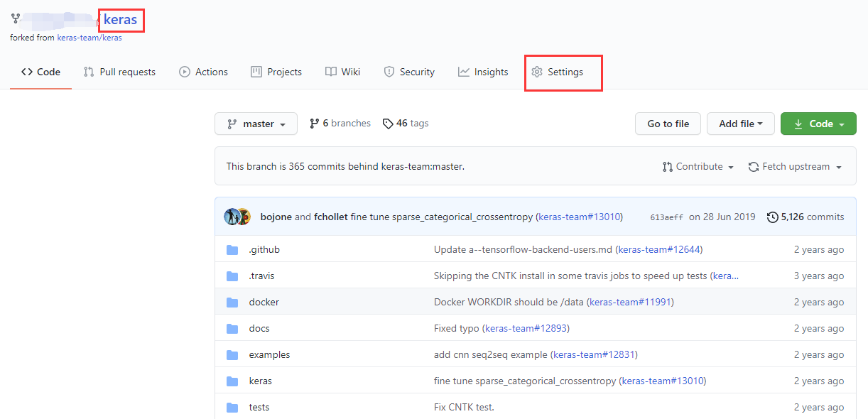Click the history clock icon beside commits

pos(772,217)
